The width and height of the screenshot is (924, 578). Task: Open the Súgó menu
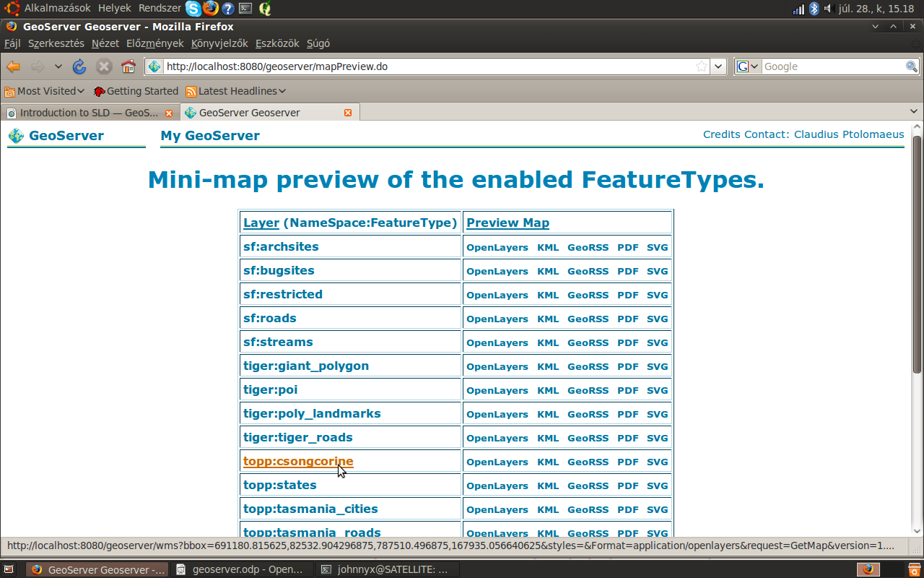(x=318, y=43)
